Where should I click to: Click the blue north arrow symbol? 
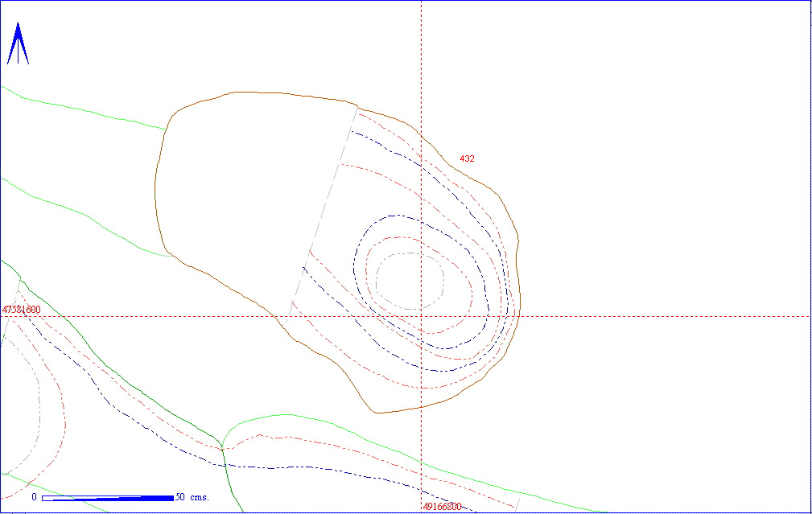point(19,43)
